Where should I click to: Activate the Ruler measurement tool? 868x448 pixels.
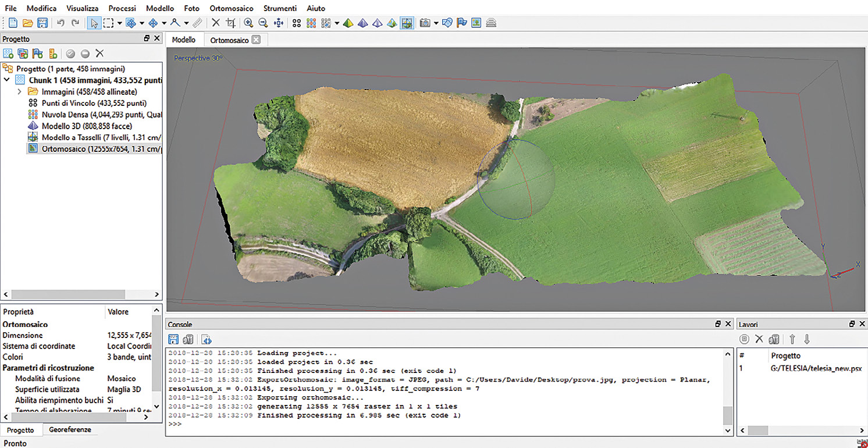pos(197,23)
